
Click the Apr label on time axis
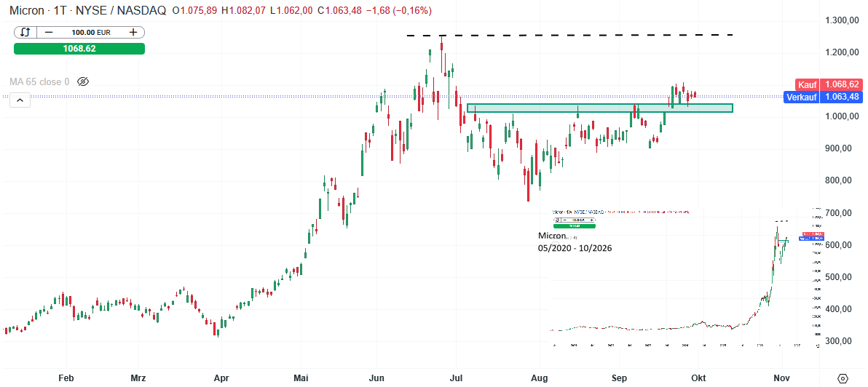(221, 378)
